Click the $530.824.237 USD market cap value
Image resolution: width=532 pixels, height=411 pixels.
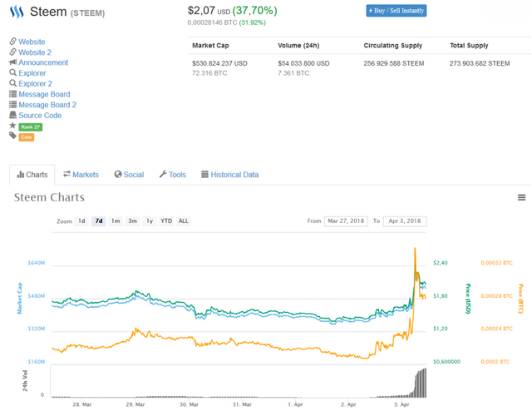coord(219,63)
